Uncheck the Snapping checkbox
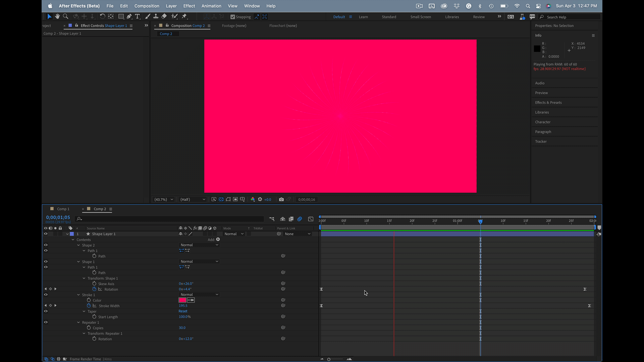The image size is (644, 362). pos(233,17)
